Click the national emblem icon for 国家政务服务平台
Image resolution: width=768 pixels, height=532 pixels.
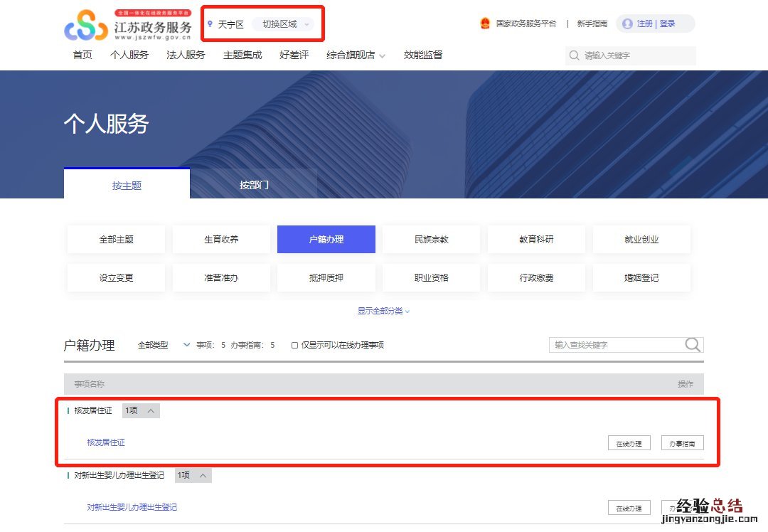pos(485,23)
